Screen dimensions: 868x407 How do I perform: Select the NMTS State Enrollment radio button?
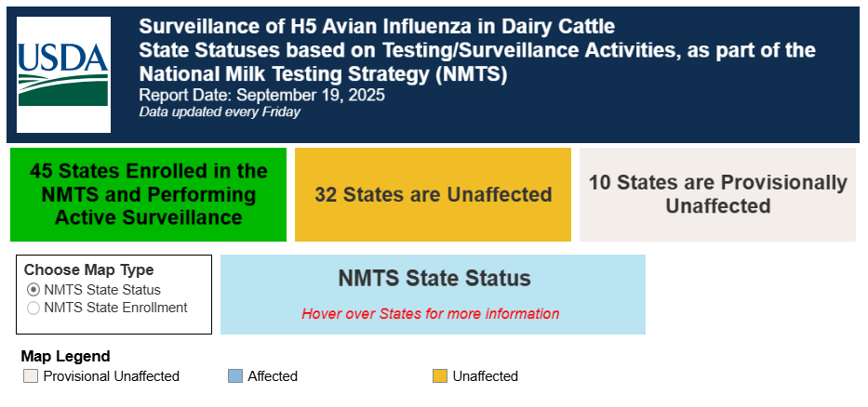click(33, 308)
